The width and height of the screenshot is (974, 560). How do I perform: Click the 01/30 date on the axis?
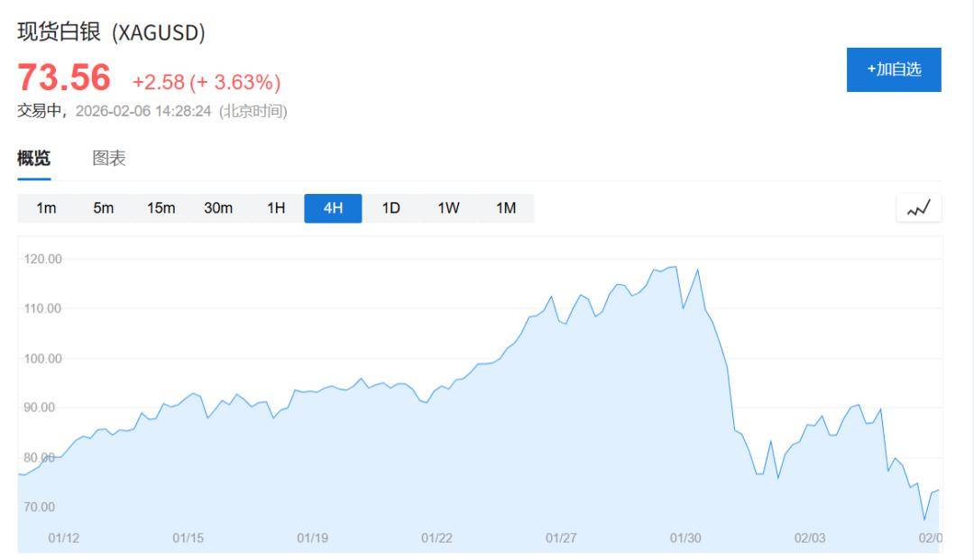(x=685, y=538)
